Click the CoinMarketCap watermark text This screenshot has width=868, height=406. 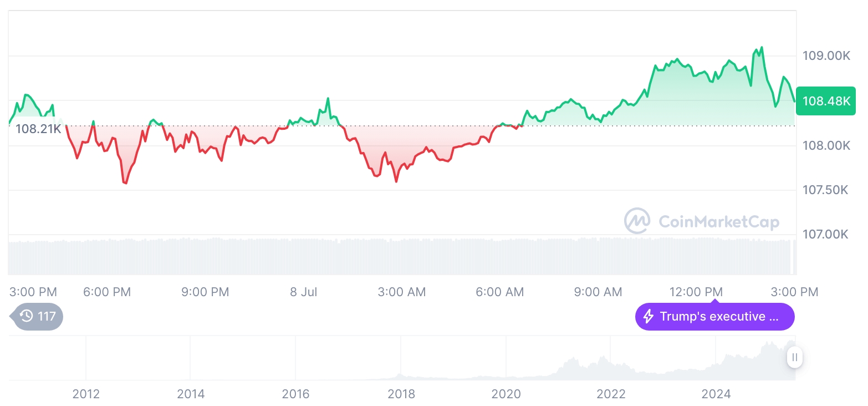(x=719, y=222)
